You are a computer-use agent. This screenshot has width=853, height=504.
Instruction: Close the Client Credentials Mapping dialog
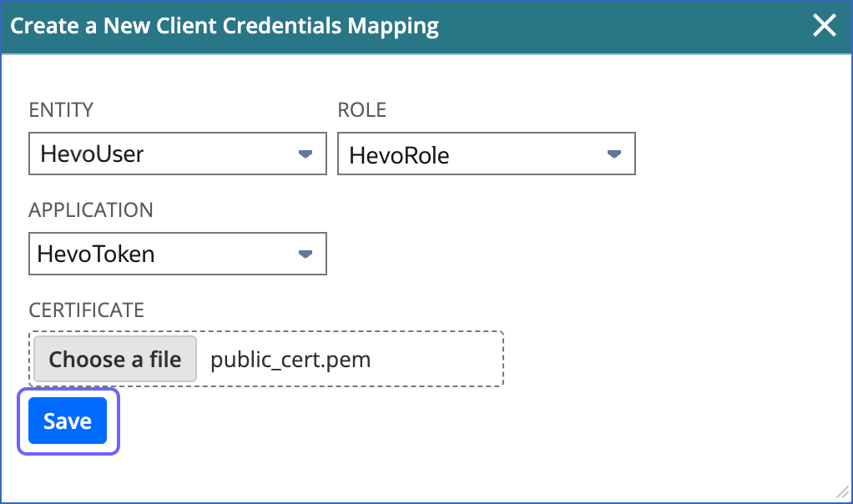click(x=825, y=25)
